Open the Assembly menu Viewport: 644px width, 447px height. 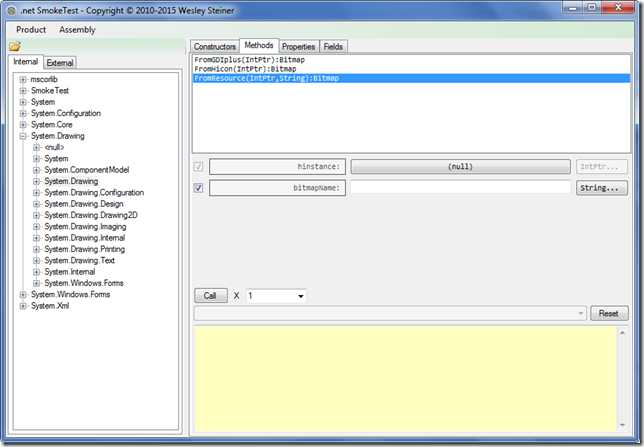coord(77,30)
